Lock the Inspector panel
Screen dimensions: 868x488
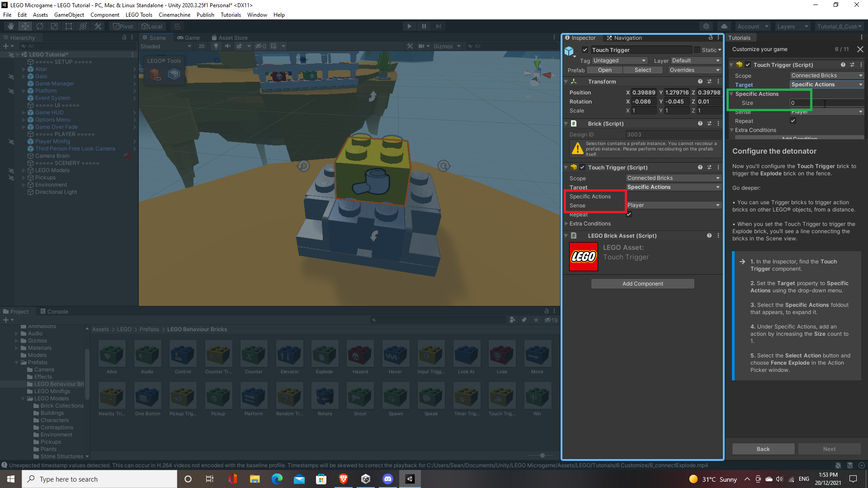coord(710,38)
